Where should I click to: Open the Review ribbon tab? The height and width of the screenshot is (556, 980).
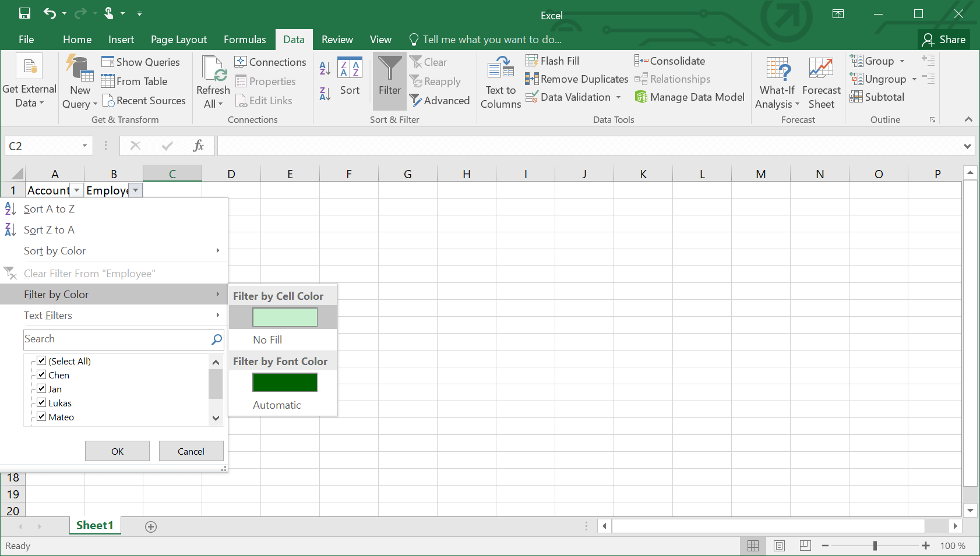click(337, 39)
